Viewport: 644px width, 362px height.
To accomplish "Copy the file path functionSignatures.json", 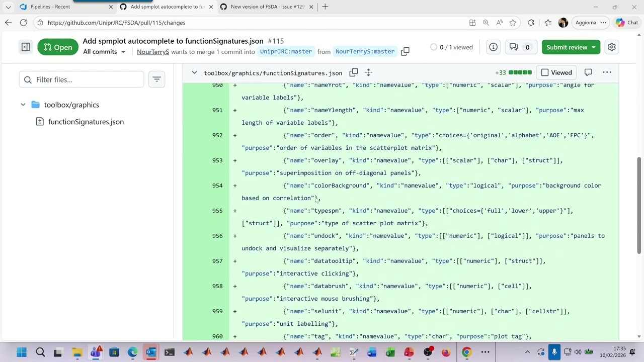I will 354,73.
